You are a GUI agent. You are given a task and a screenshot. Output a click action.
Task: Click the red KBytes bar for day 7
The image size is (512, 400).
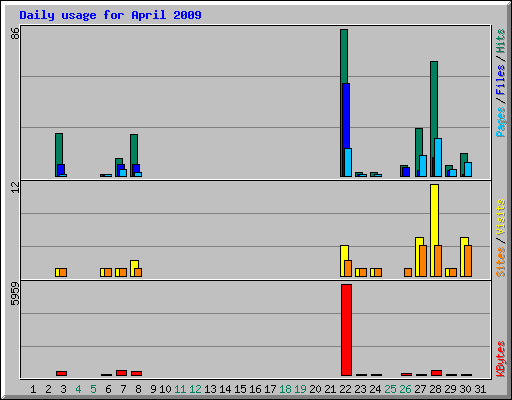(121, 373)
